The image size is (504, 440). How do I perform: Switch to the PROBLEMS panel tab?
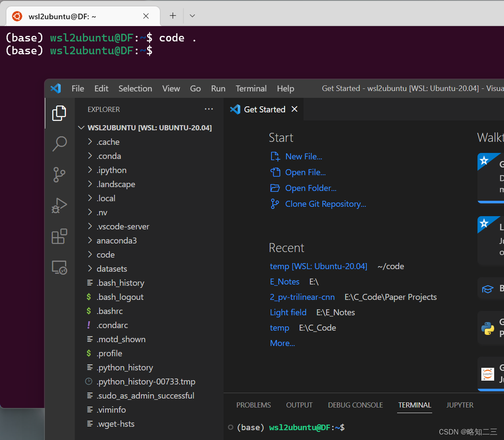pos(253,405)
